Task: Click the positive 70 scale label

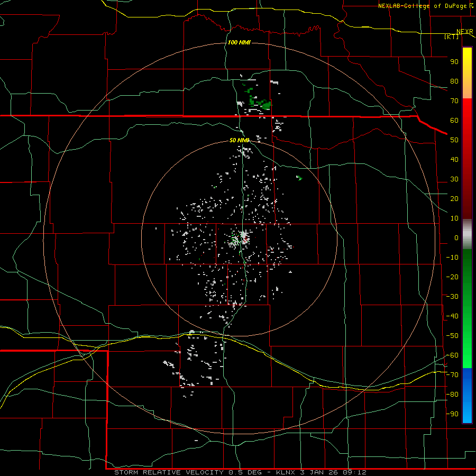Action: [454, 101]
